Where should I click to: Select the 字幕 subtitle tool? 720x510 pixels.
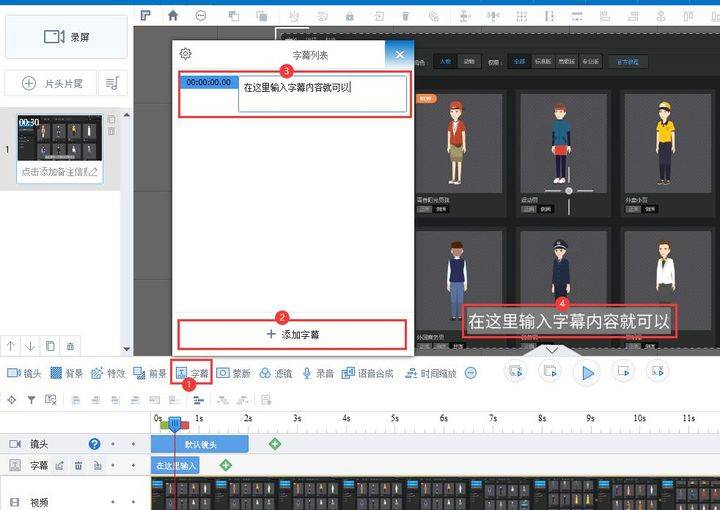[x=192, y=373]
